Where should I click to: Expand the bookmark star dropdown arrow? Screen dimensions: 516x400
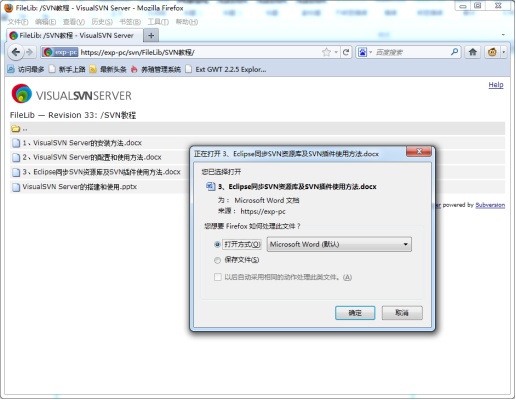[x=336, y=52]
